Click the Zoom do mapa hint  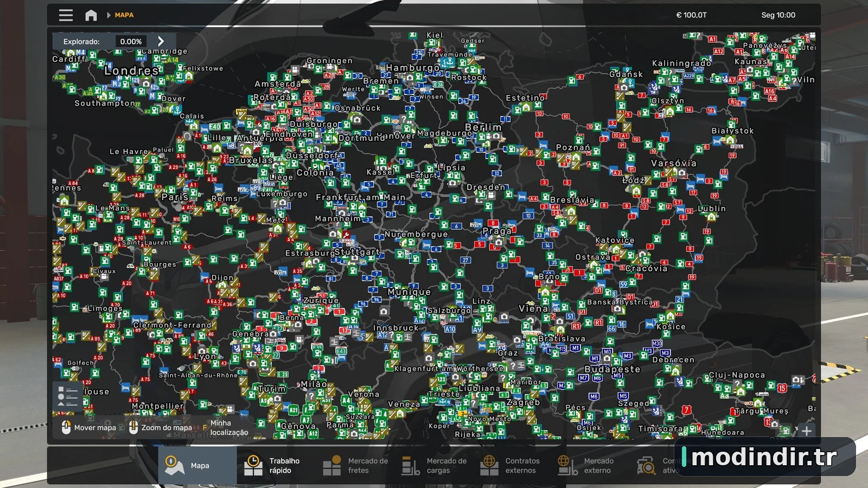tap(161, 427)
